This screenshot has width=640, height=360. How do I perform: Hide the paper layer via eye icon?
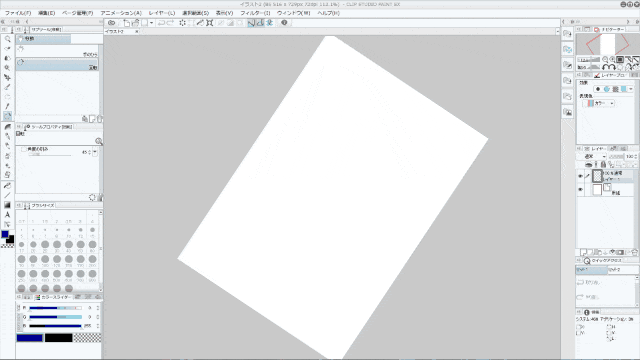point(580,190)
